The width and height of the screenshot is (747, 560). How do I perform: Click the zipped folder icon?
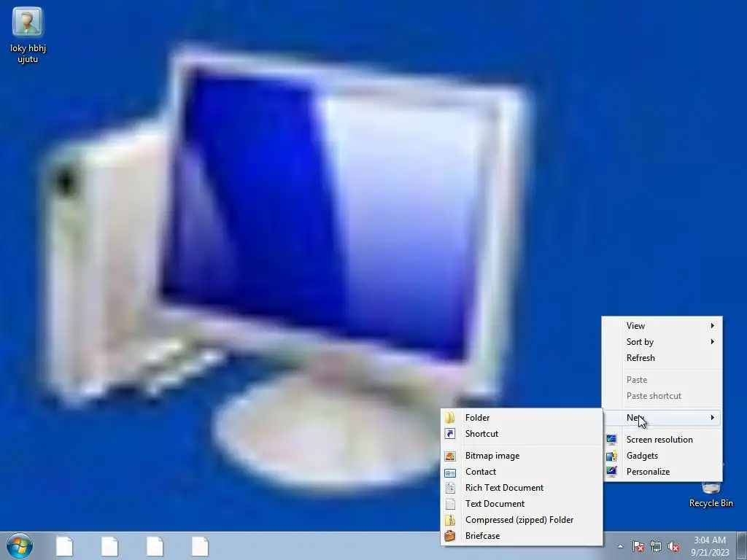pos(450,520)
